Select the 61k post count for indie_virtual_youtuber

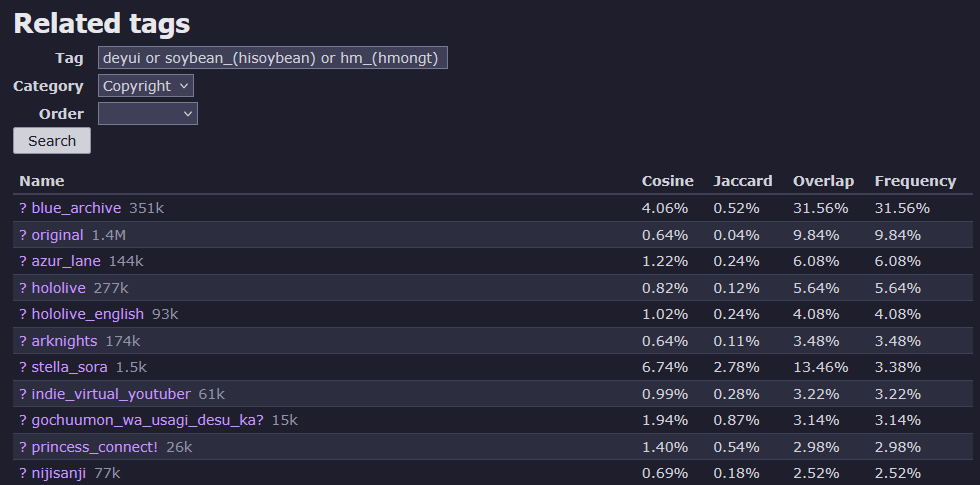(x=211, y=394)
